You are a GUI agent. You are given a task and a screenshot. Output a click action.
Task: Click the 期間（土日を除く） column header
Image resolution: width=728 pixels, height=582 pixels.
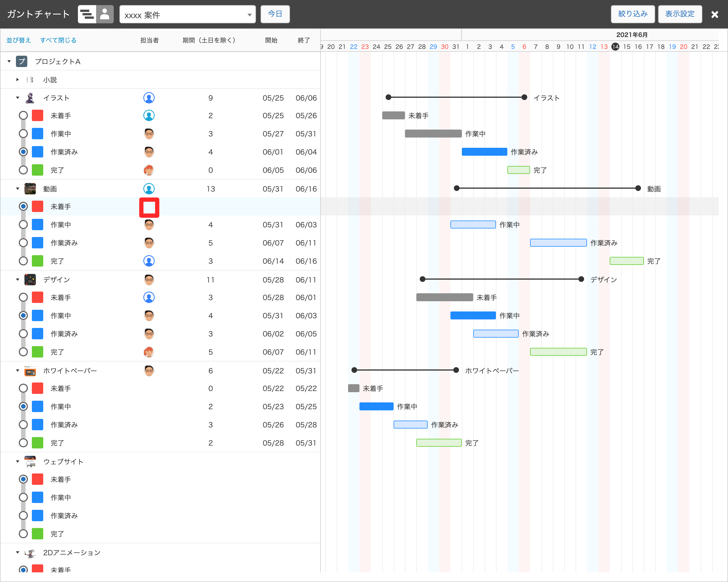pyautogui.click(x=209, y=40)
